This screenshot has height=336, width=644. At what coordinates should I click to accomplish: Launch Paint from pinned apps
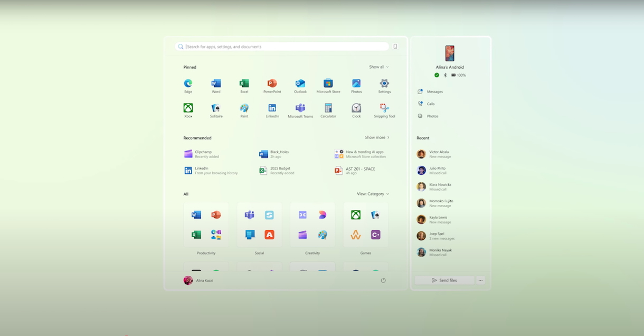pos(244,110)
